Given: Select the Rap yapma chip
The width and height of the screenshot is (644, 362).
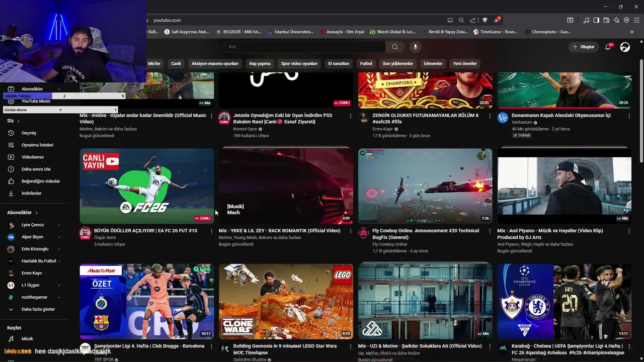Looking at the screenshot, I should (x=260, y=64).
